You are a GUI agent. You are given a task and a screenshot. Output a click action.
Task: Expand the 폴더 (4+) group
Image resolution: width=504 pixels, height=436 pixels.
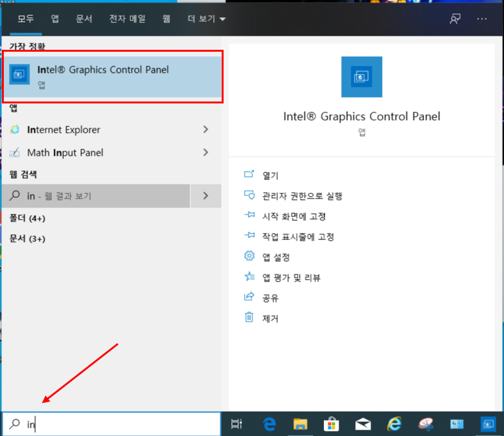point(27,218)
